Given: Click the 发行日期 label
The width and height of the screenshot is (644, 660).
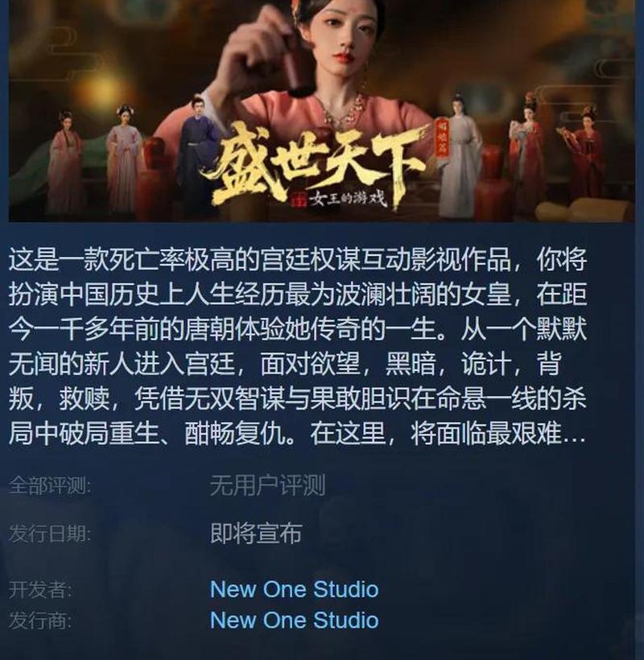Looking at the screenshot, I should (50, 534).
